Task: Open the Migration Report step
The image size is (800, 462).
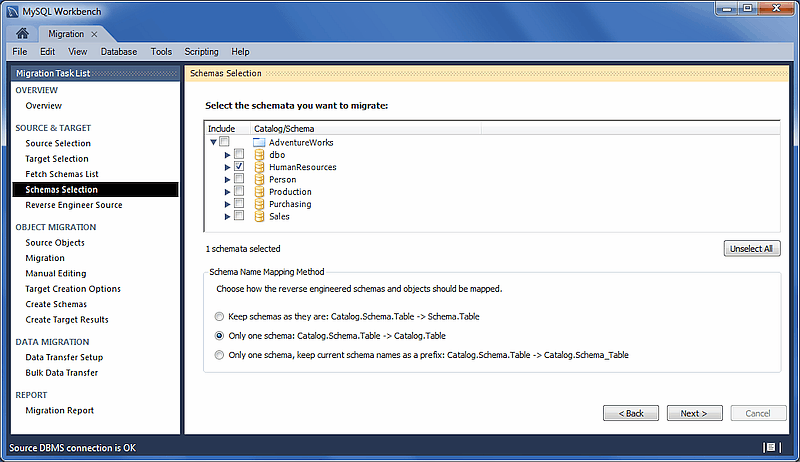Action: click(60, 410)
